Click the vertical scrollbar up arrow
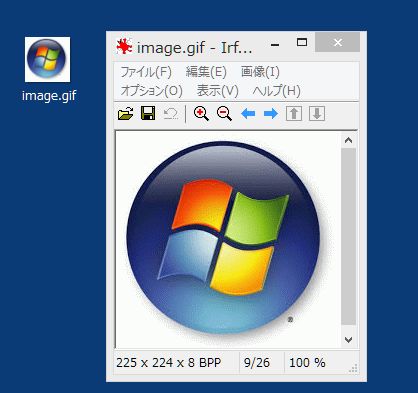The image size is (418, 393). 349,140
